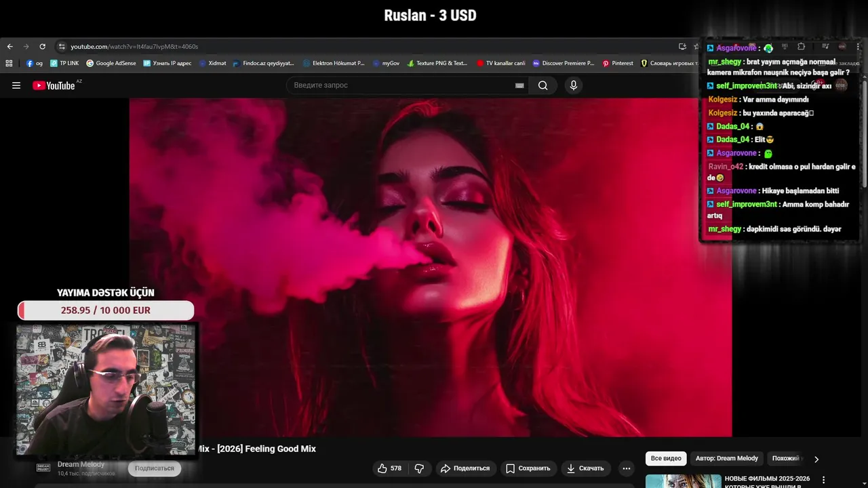This screenshot has height=488, width=868.
Task: Like the video with thumbs up
Action: point(389,468)
